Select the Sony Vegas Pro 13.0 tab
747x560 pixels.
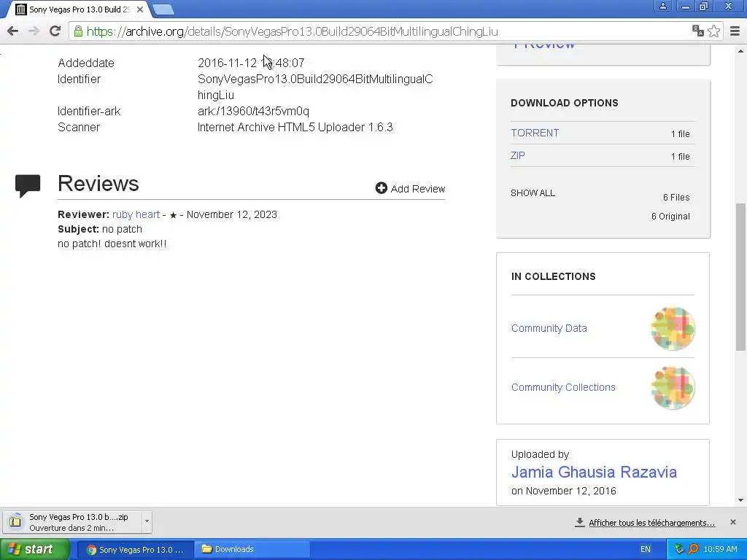point(79,9)
